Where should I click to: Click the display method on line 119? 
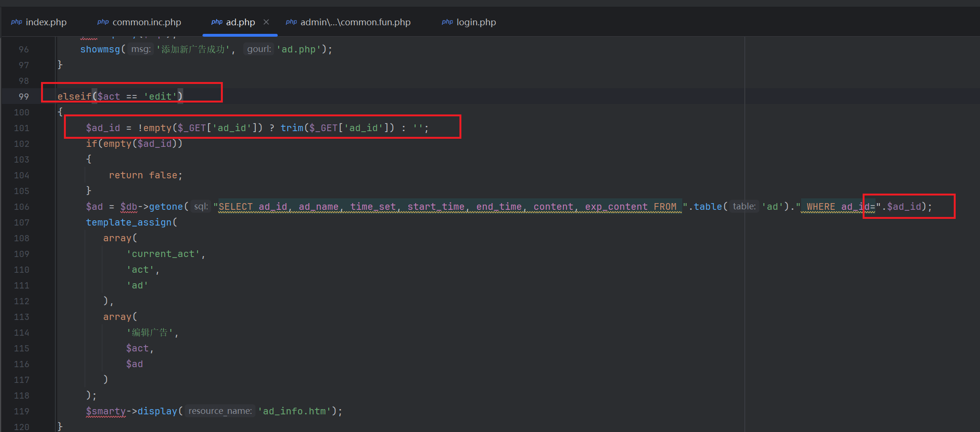157,411
